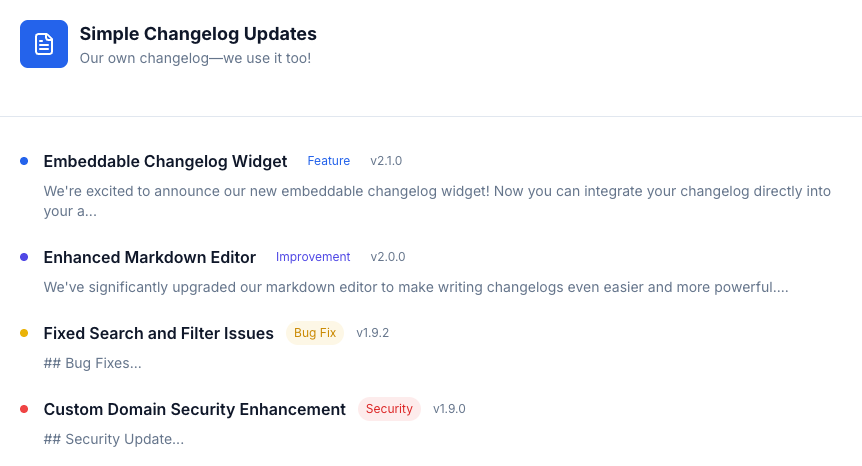862x466 pixels.
Task: Select the Improvement tag label
Action: [313, 257]
